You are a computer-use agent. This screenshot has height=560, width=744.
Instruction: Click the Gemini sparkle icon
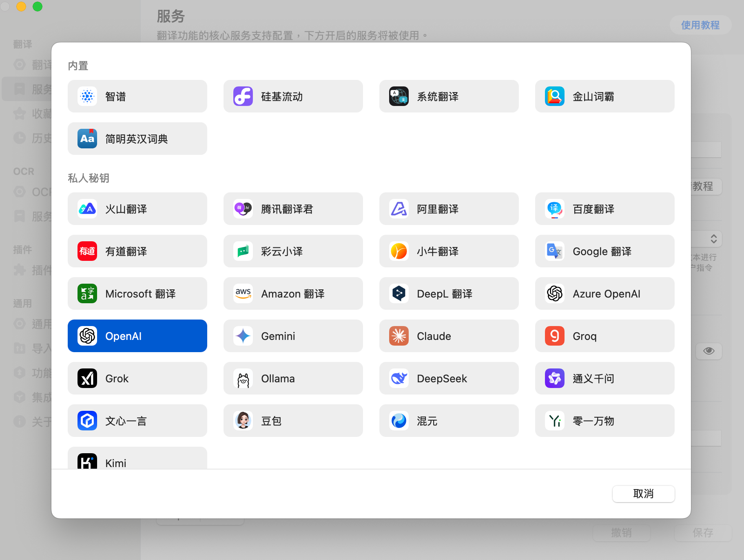click(243, 336)
